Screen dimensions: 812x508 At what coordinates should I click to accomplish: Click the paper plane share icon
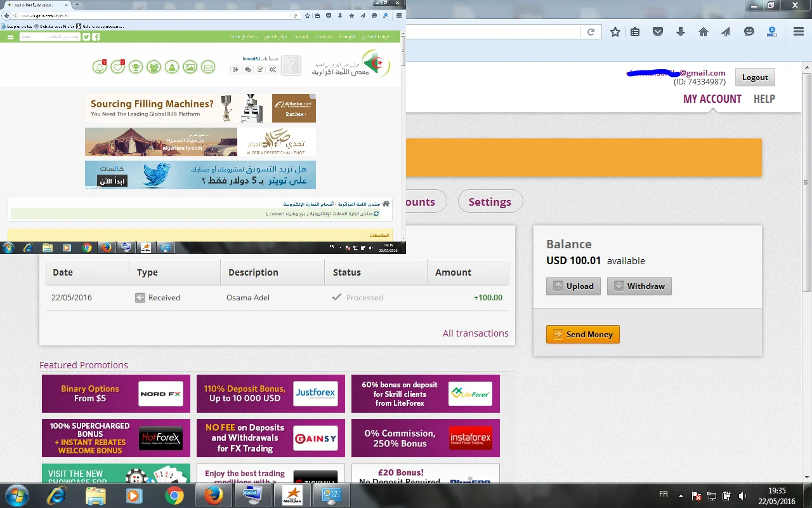pyautogui.click(x=726, y=32)
